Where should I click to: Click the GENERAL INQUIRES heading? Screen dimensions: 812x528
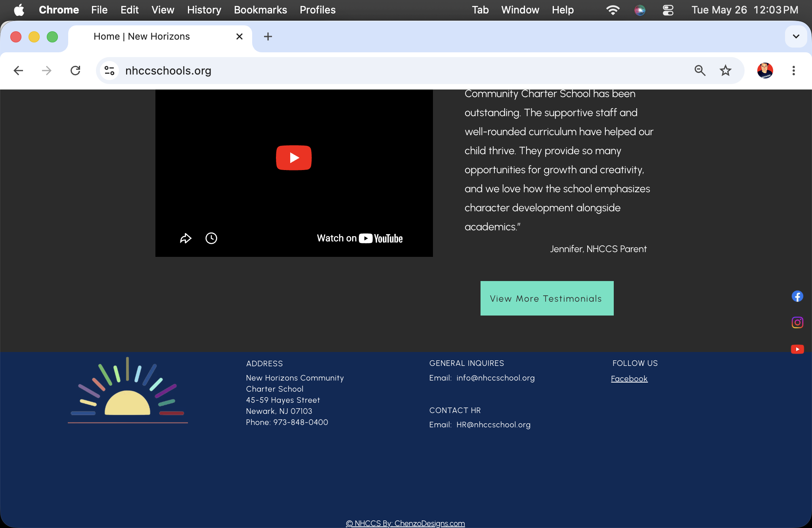point(467,363)
